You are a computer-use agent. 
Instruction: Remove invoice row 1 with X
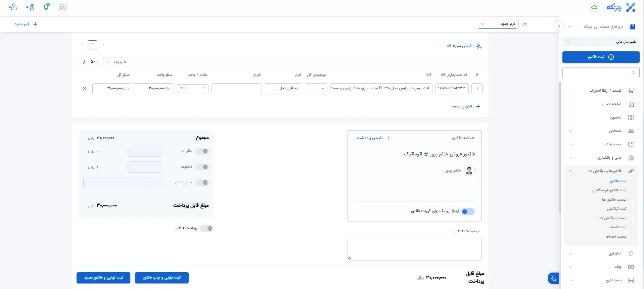point(85,89)
